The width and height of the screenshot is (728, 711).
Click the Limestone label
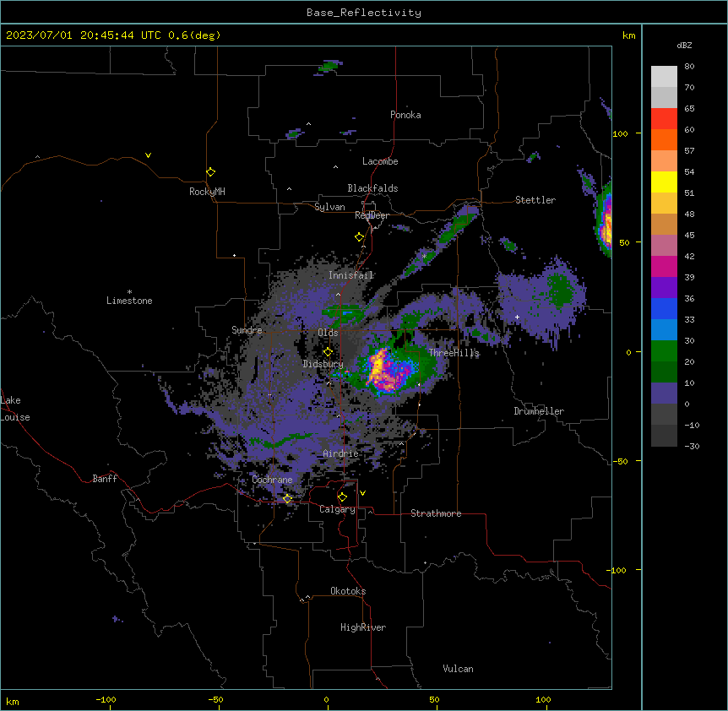point(129,301)
